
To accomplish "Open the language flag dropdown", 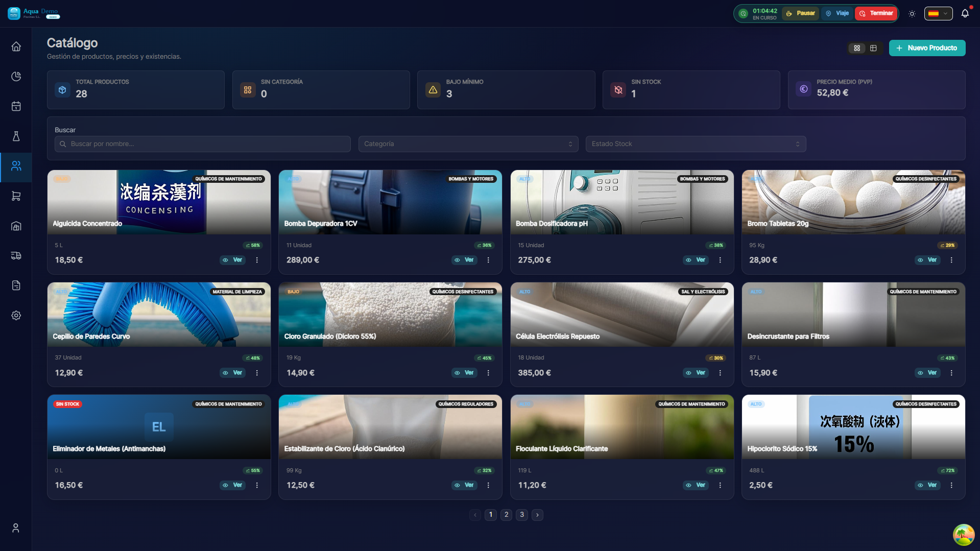I will coord(938,14).
